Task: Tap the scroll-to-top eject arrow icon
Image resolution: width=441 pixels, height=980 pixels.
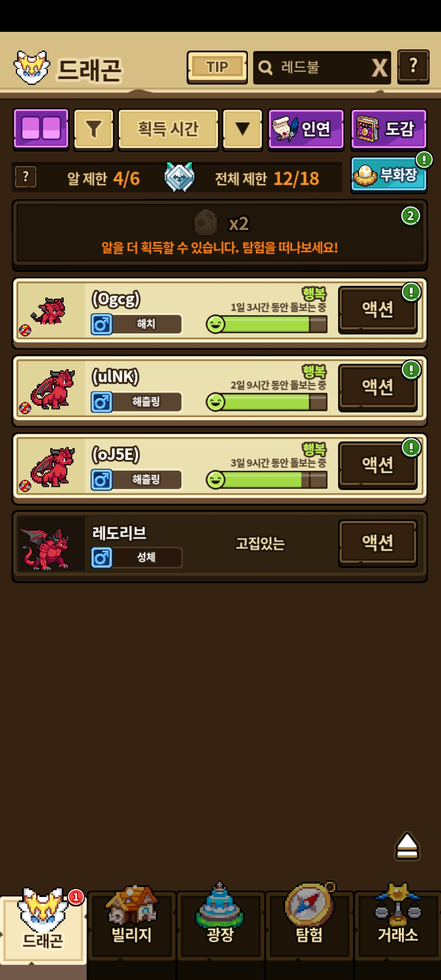Action: (x=407, y=846)
